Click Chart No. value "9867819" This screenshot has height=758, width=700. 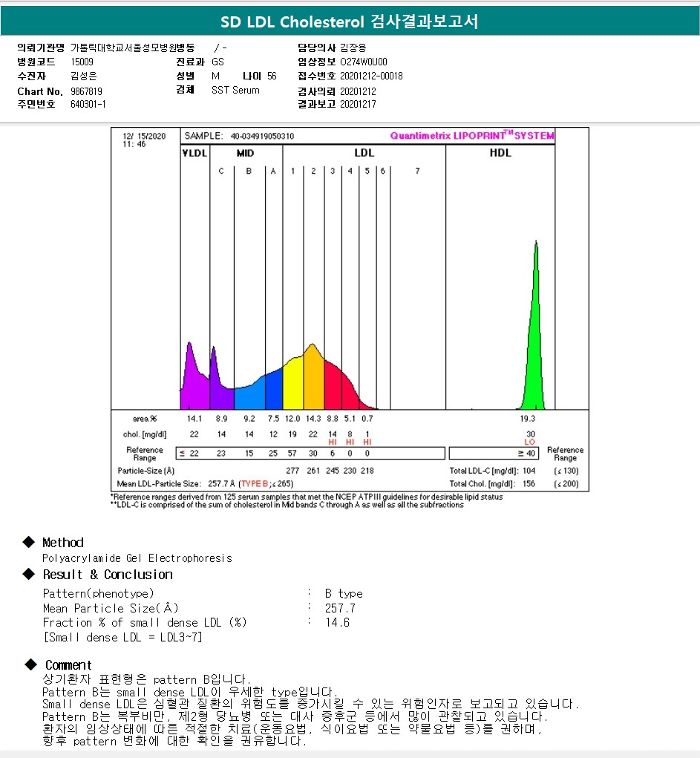click(86, 91)
